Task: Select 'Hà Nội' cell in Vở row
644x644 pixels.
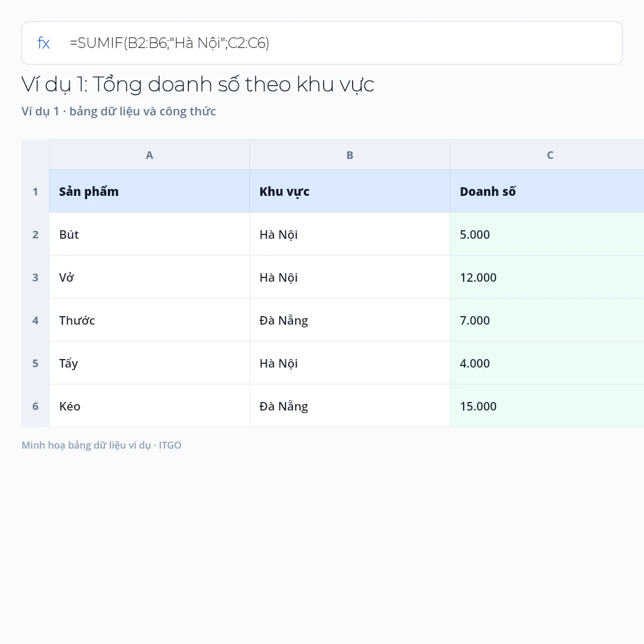Action: point(350,277)
